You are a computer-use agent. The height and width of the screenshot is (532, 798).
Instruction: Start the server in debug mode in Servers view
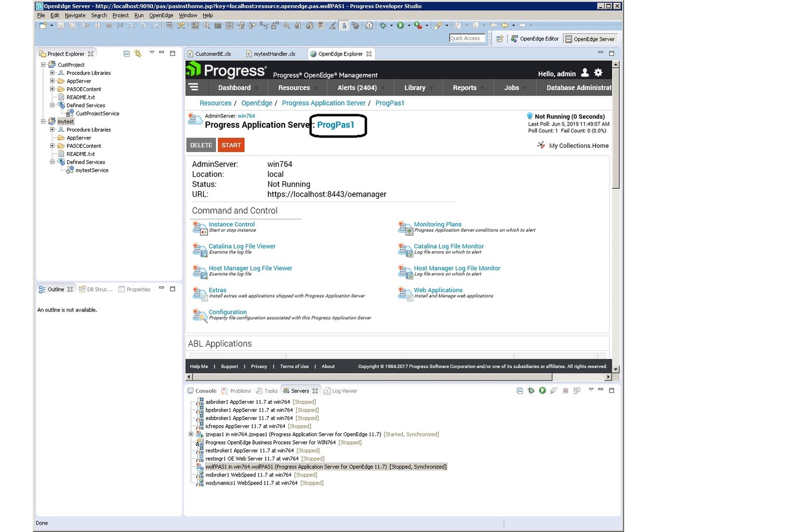(531, 391)
